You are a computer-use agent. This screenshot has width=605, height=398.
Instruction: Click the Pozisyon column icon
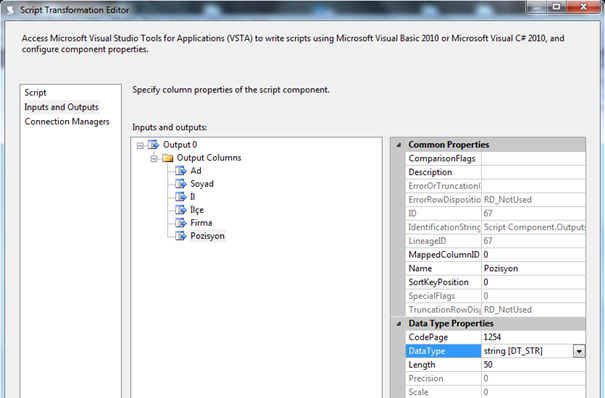pos(181,236)
